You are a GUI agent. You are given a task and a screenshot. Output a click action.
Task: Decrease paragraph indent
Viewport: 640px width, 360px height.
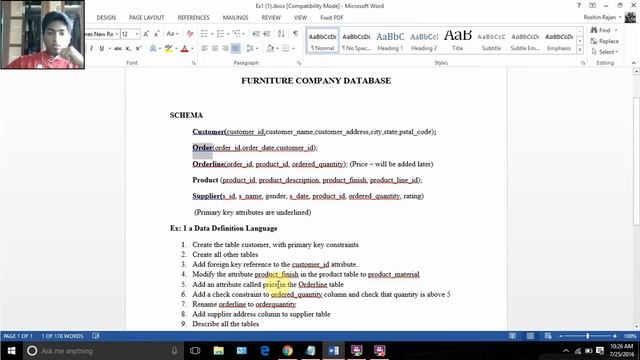(x=256, y=34)
